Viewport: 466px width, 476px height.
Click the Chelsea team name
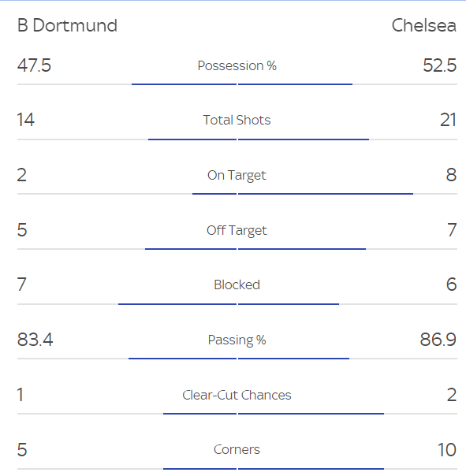pyautogui.click(x=424, y=25)
